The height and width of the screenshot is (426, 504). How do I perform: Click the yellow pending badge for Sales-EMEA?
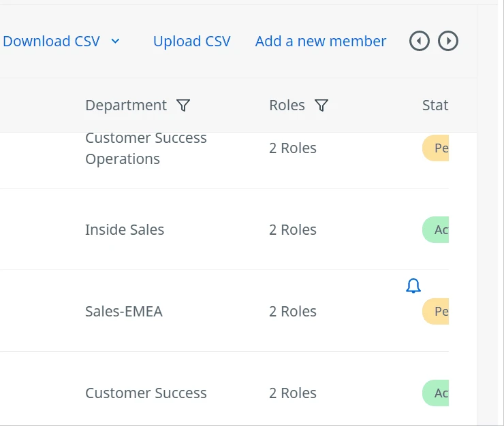tap(435, 311)
